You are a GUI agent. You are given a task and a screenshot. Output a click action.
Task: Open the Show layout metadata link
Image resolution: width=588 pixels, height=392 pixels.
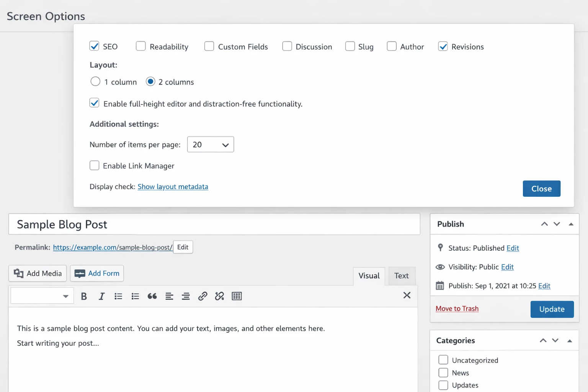173,187
